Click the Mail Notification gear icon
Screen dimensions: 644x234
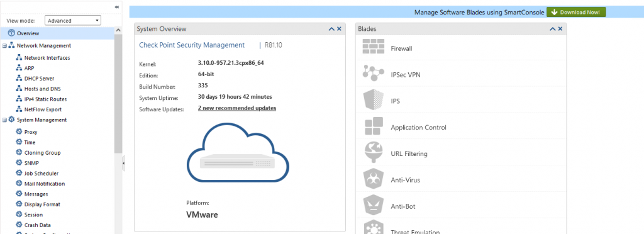point(18,184)
